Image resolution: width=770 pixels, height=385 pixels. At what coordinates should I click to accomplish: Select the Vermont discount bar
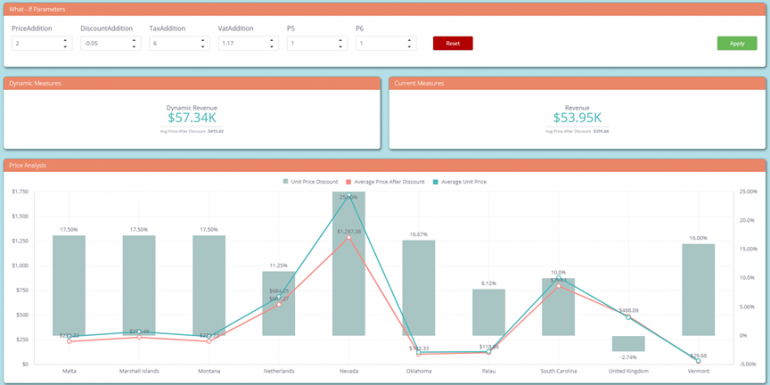click(698, 290)
